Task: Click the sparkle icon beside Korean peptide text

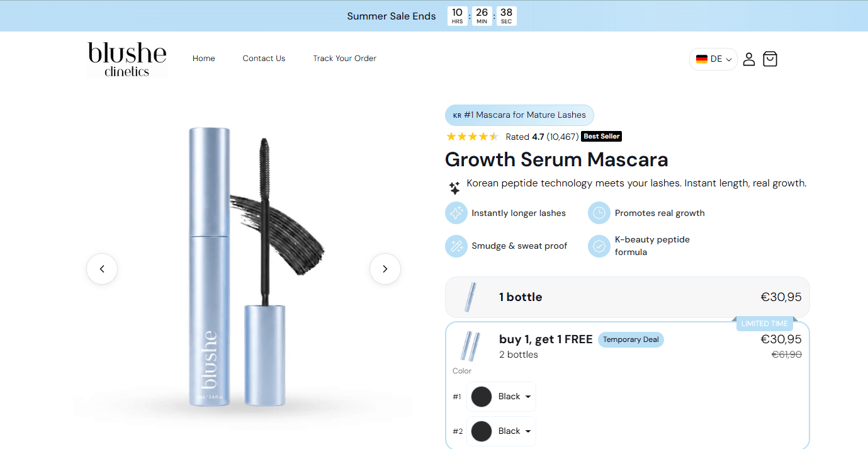Action: (x=454, y=188)
